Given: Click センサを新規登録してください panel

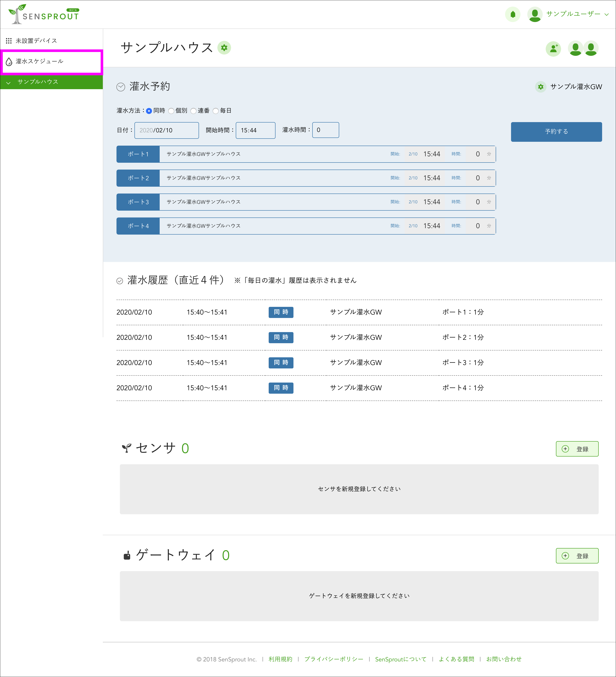Looking at the screenshot, I should [359, 489].
